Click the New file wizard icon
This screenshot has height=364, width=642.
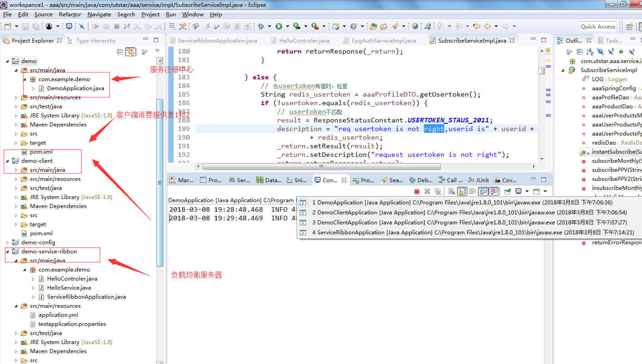8,26
